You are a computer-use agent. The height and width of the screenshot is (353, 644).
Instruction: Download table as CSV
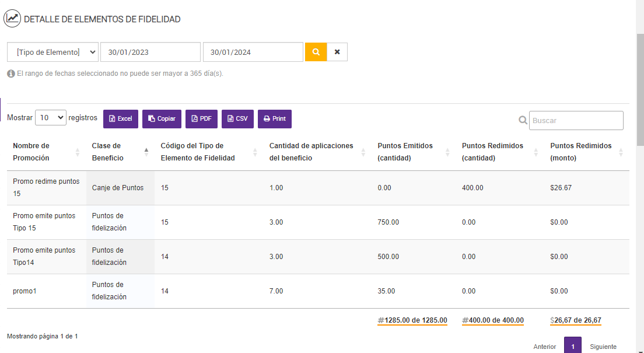coord(237,119)
